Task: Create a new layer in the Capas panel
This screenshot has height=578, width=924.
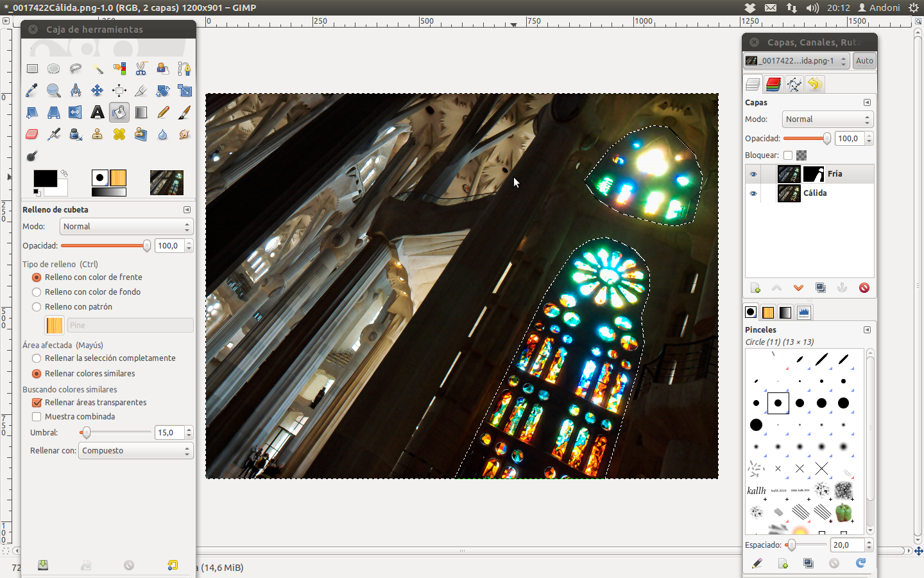Action: [x=755, y=288]
